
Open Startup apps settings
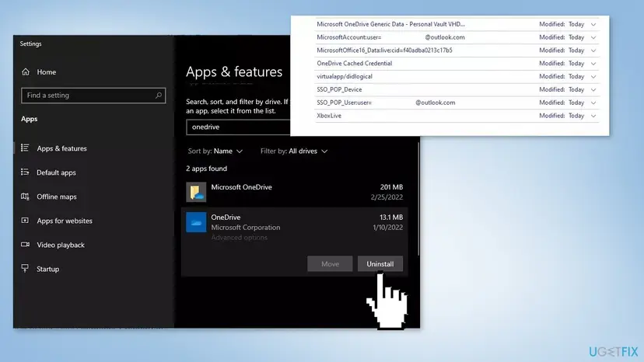coord(47,270)
